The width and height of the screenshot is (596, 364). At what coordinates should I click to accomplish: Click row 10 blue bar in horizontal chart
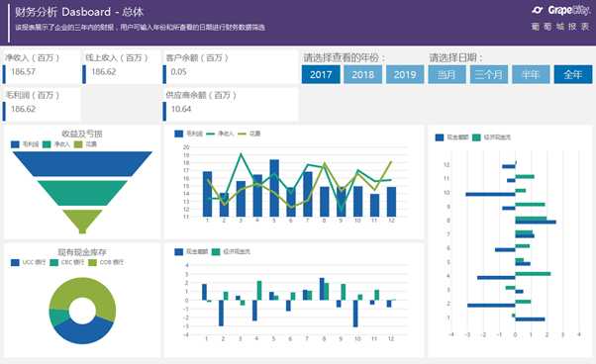(490, 194)
